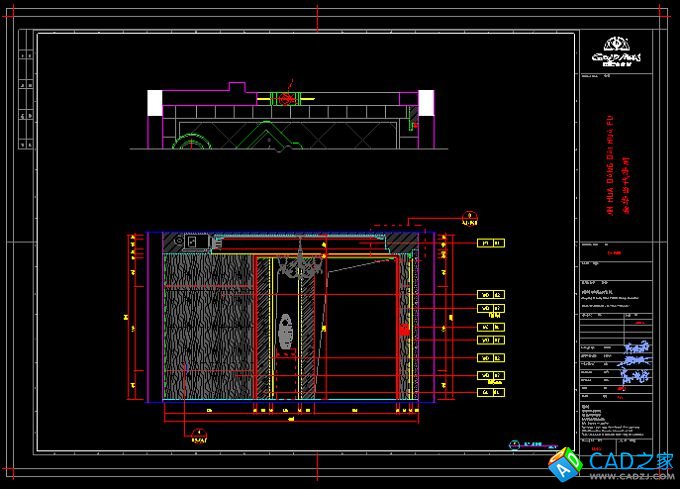Click the blue signature scribbles in title block
Image resolution: width=680 pixels, height=489 pixels.
(x=634, y=363)
